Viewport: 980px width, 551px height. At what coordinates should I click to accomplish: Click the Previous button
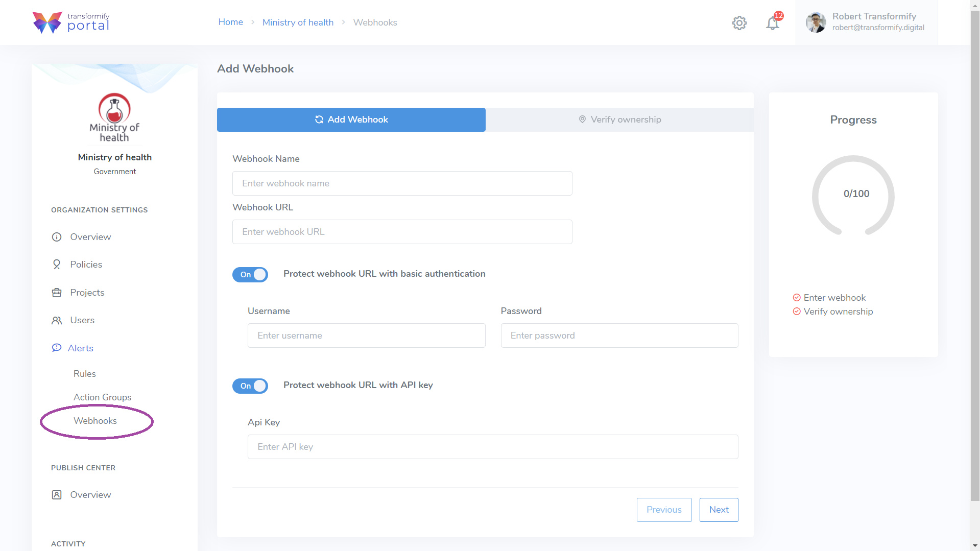(664, 510)
